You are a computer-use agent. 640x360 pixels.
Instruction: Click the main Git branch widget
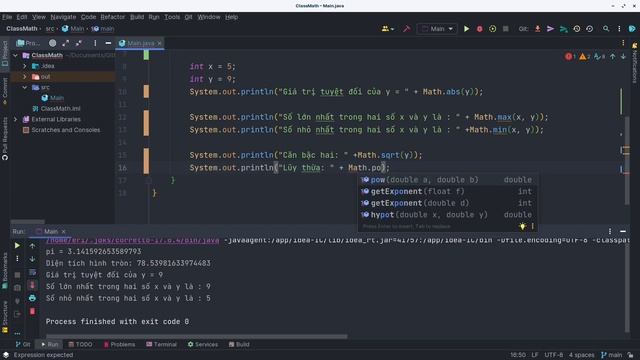pos(611,355)
